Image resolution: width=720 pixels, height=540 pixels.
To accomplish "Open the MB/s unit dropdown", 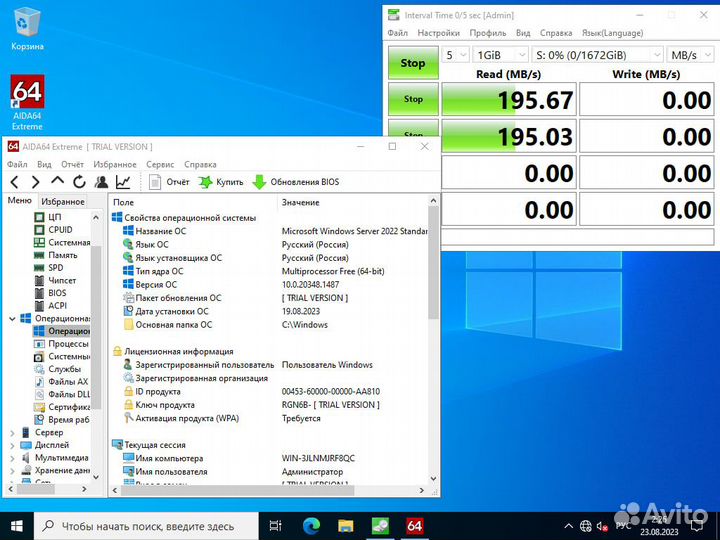I will tap(690, 55).
